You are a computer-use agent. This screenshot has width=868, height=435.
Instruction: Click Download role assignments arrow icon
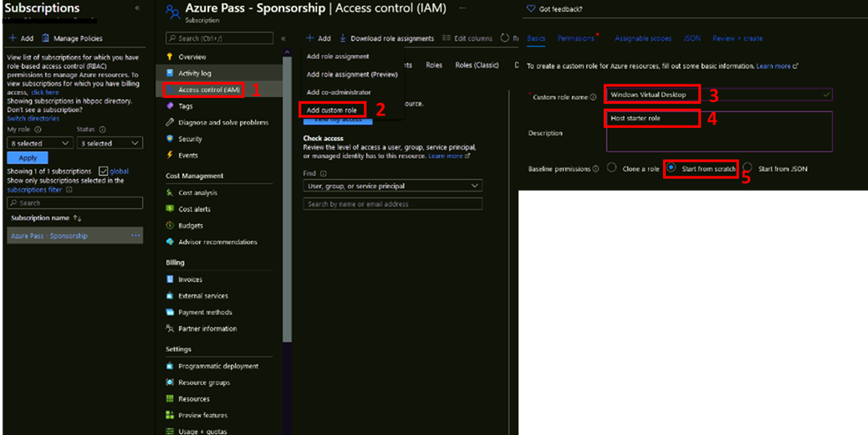(x=343, y=38)
